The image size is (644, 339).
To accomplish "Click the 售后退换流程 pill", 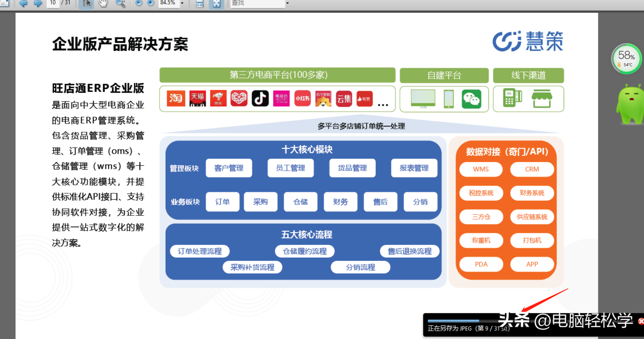I will click(x=410, y=251).
